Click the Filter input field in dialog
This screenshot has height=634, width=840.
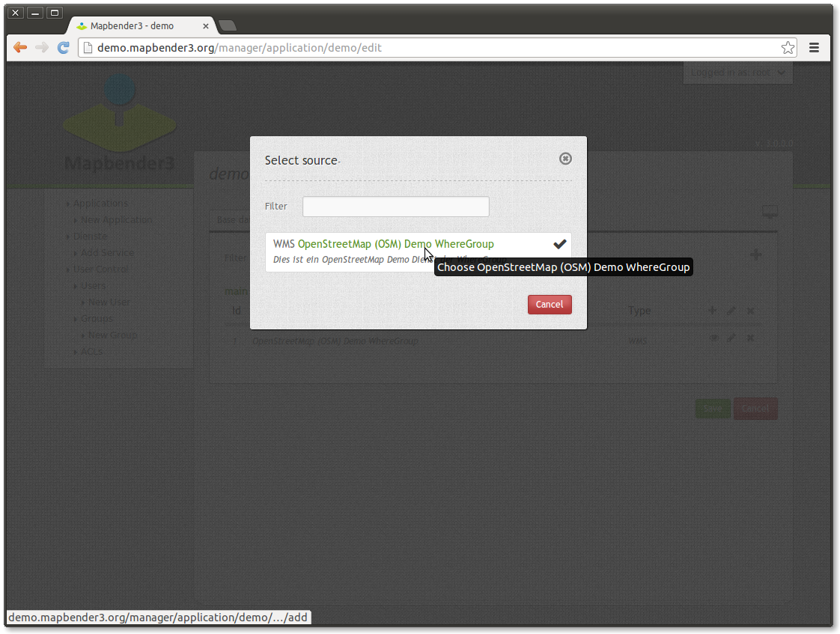395,207
